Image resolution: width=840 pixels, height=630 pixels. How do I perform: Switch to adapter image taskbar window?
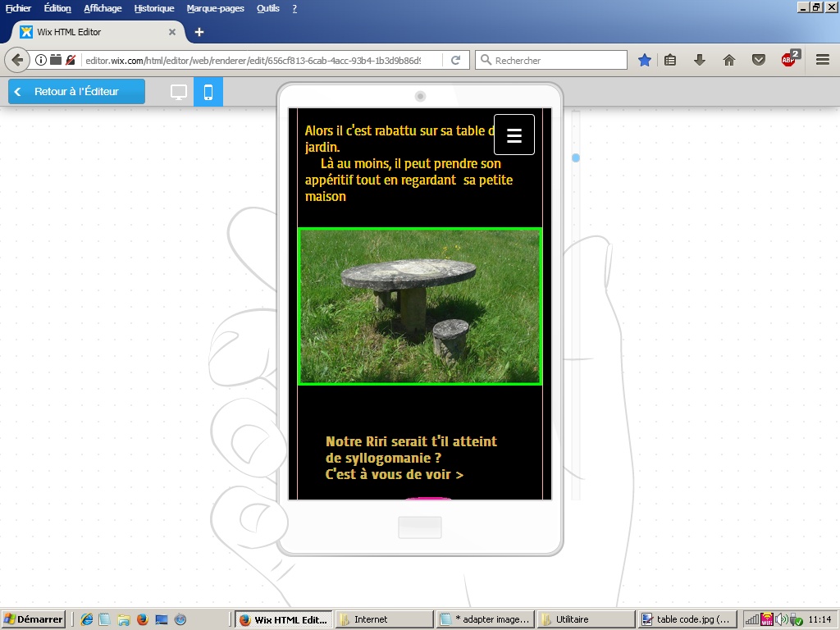(x=486, y=619)
